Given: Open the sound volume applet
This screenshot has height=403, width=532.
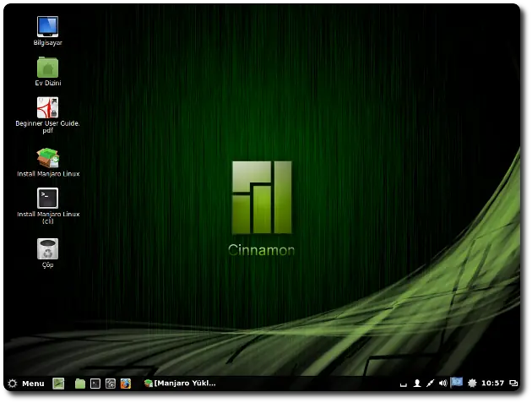Looking at the screenshot, I should point(442,384).
